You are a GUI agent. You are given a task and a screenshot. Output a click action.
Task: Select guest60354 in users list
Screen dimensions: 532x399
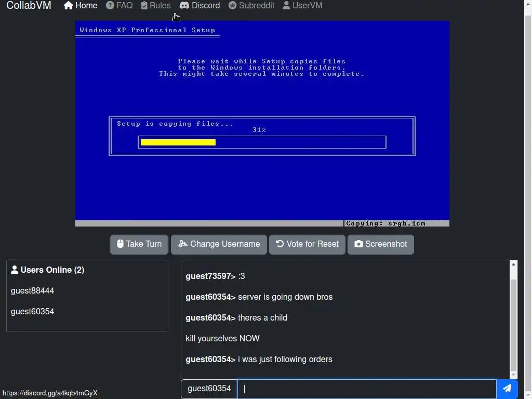coord(33,312)
